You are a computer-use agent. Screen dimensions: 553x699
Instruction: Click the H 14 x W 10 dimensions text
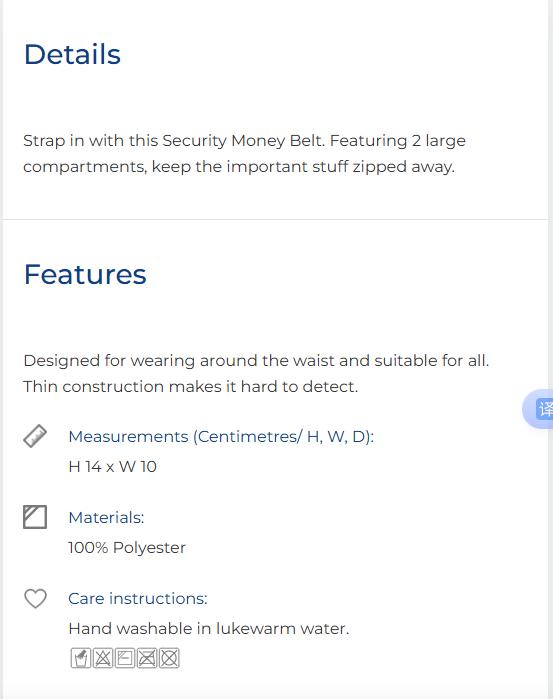pyautogui.click(x=112, y=467)
